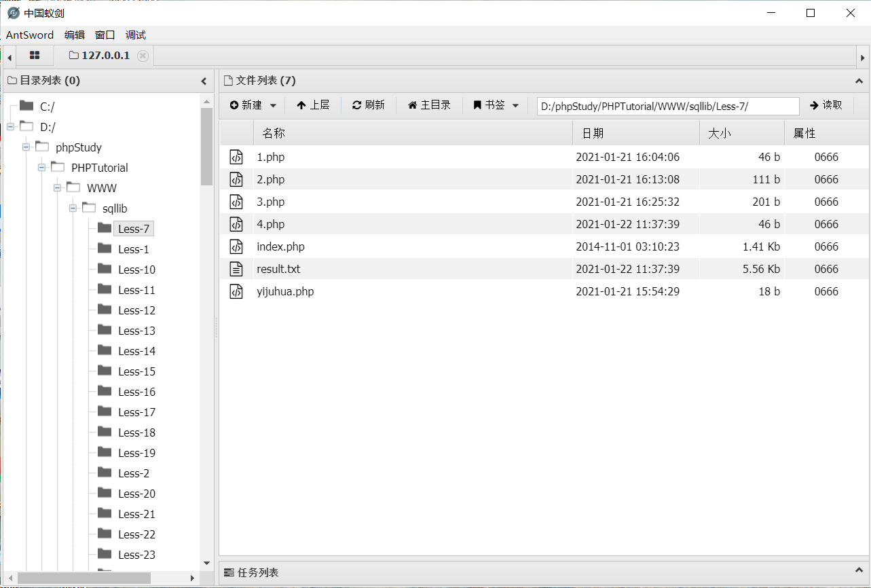Image resolution: width=871 pixels, height=588 pixels.
Task: Click the yijuhua.php code file icon
Action: coord(236,291)
